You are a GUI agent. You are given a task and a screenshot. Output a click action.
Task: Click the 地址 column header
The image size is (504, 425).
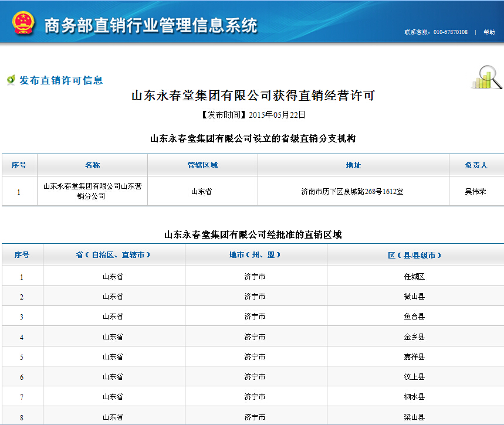pos(353,165)
